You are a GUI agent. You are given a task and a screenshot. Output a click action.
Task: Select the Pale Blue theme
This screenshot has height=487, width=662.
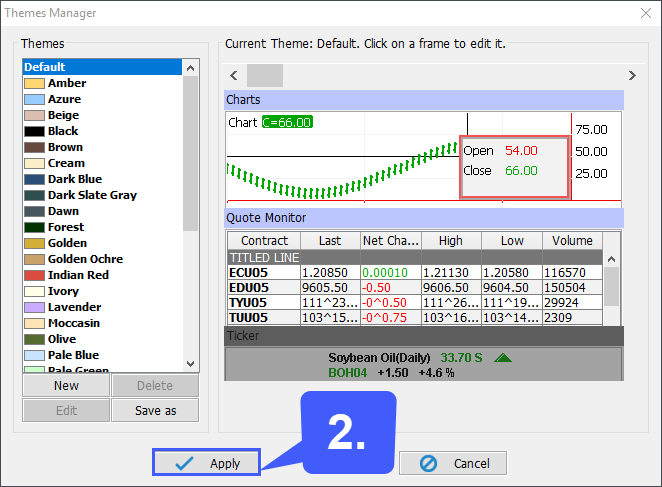point(102,355)
